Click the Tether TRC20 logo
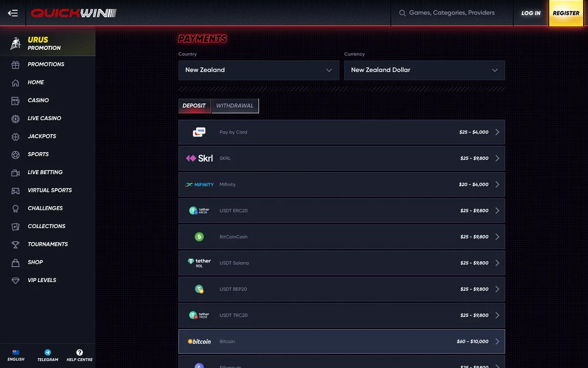This screenshot has height=368, width=588. coord(199,315)
